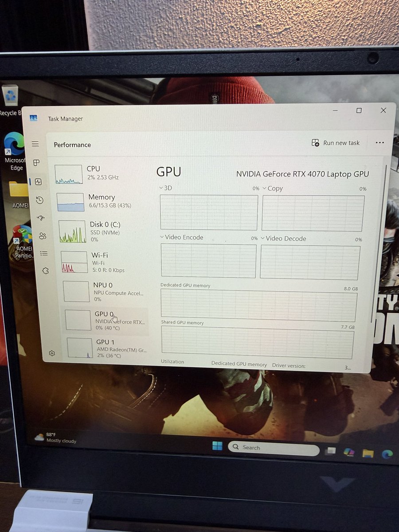
Task: Click the Dedicated GPU memory graph
Action: [259, 306]
